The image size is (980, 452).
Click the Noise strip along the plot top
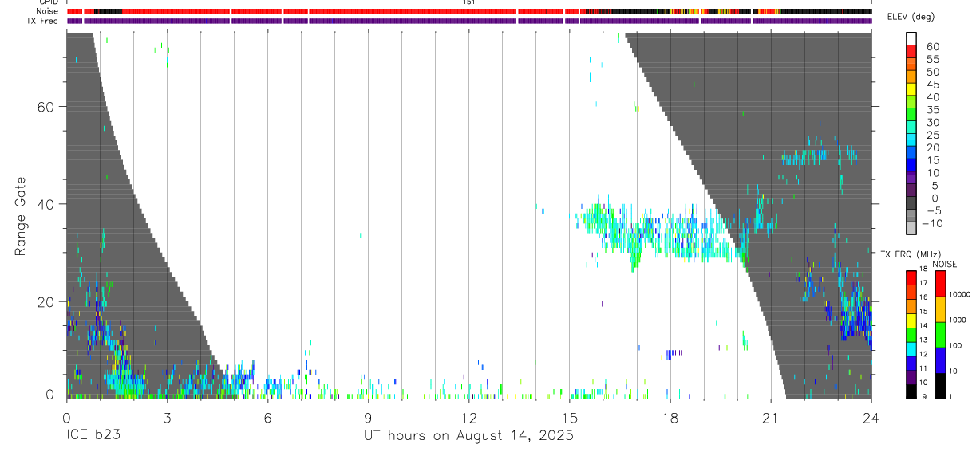pos(469,11)
